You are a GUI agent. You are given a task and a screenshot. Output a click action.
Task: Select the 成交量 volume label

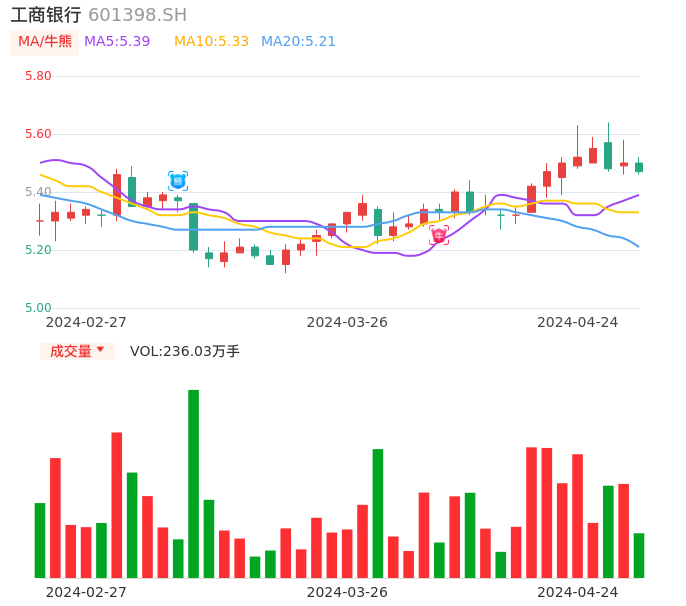(x=70, y=351)
